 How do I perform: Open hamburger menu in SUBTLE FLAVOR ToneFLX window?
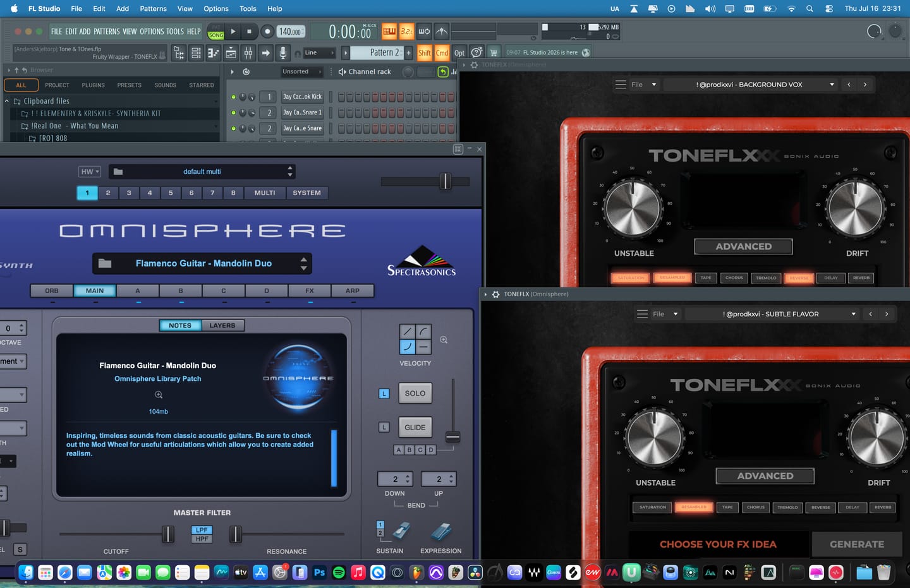pyautogui.click(x=642, y=314)
